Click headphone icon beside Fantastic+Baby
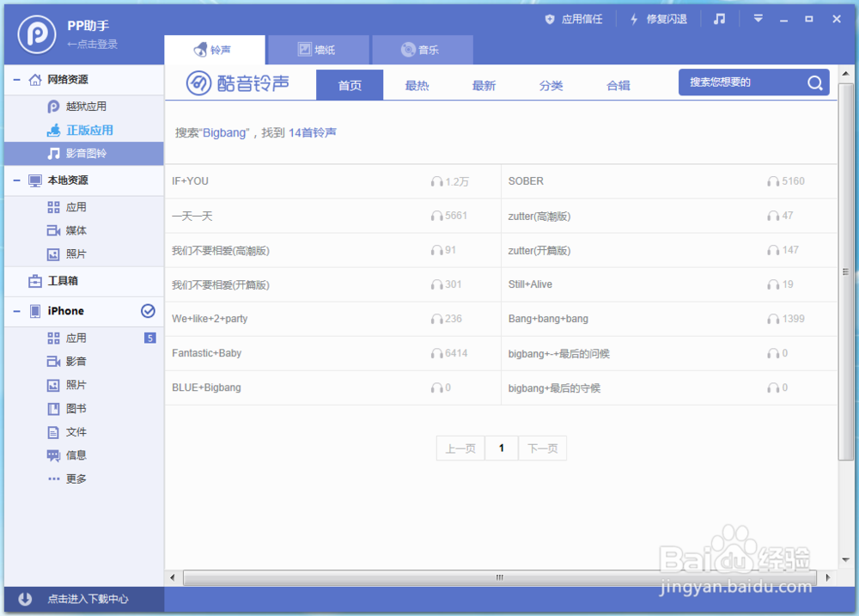Image resolution: width=859 pixels, height=616 pixels. (436, 353)
